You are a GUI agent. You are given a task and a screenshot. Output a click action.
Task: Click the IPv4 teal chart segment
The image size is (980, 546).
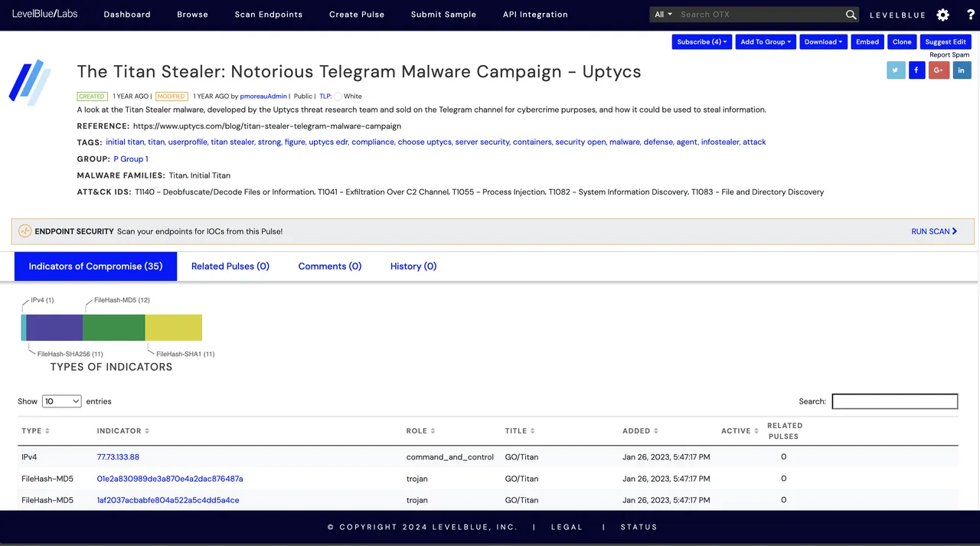(24, 327)
